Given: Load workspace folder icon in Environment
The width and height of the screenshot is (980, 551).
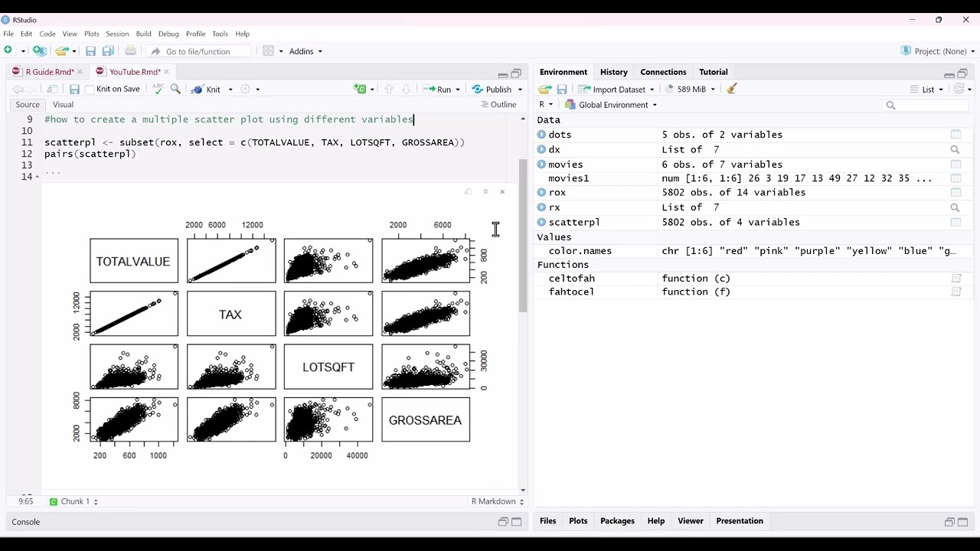Looking at the screenshot, I should [544, 89].
